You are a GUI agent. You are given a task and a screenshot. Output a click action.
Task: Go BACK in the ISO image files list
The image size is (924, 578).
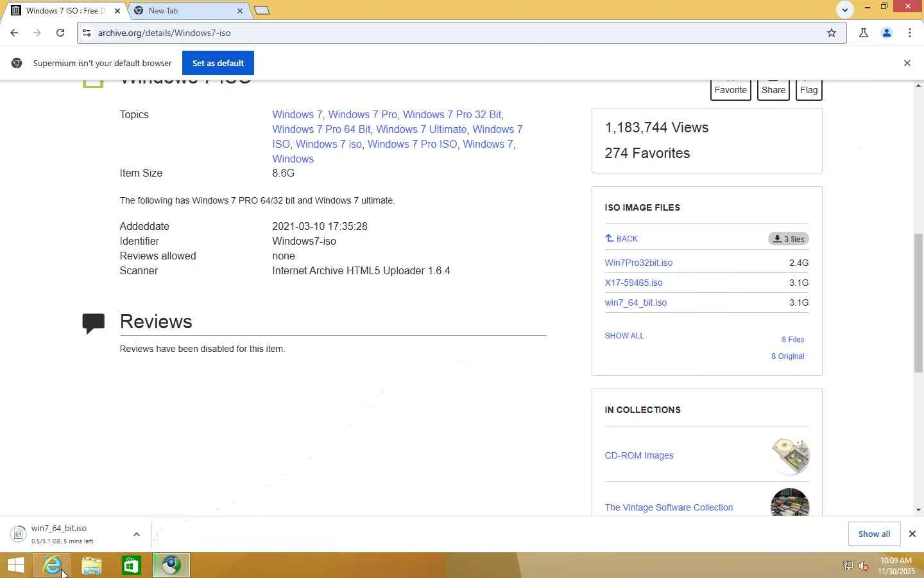[621, 238]
